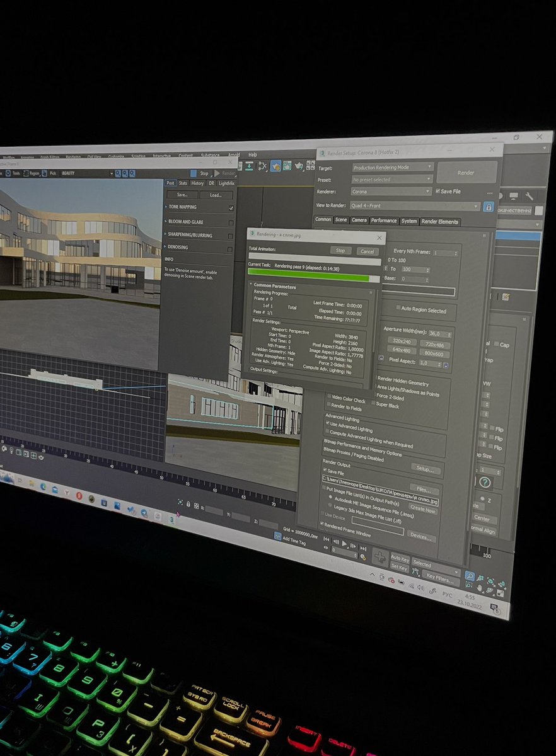This screenshot has height=756, width=556.
Task: Switch to the Camera tab in Render Setup
Action: click(x=359, y=221)
